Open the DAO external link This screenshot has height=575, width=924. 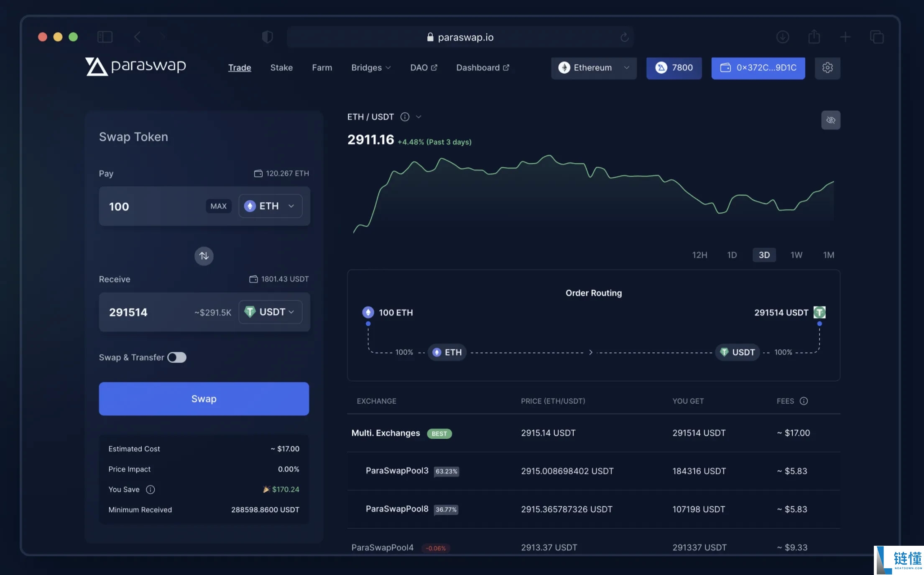(x=424, y=68)
